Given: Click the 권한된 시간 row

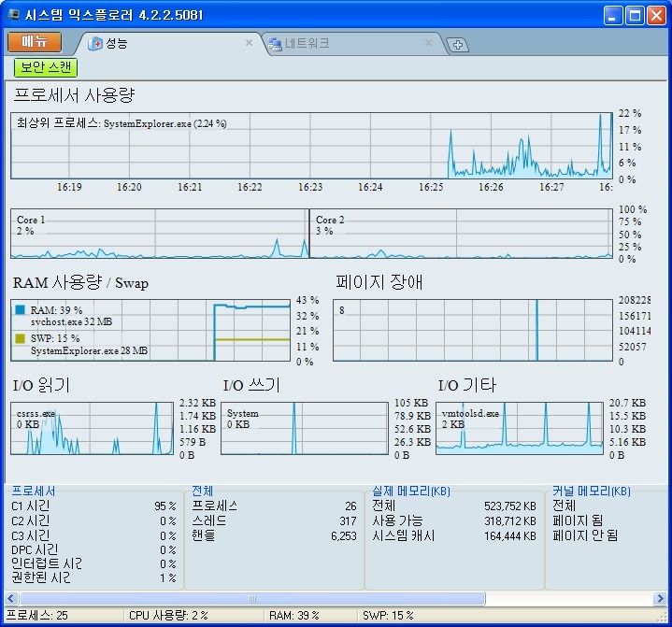Looking at the screenshot, I should click(x=93, y=577).
